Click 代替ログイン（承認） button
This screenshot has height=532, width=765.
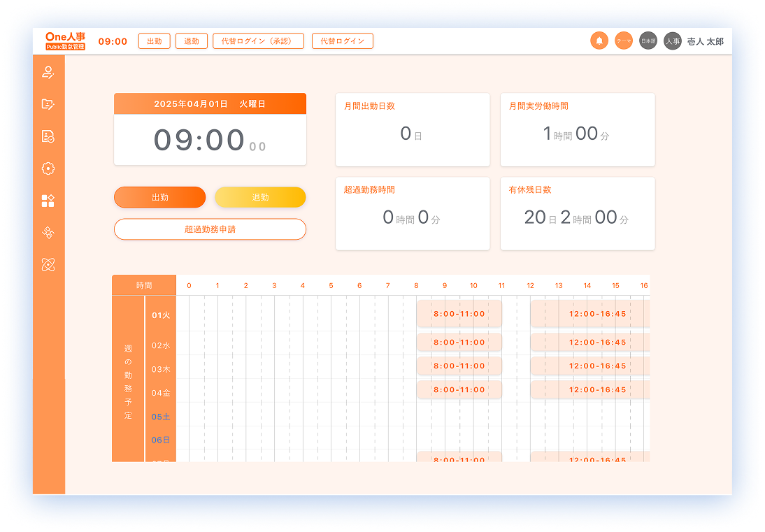(x=258, y=41)
